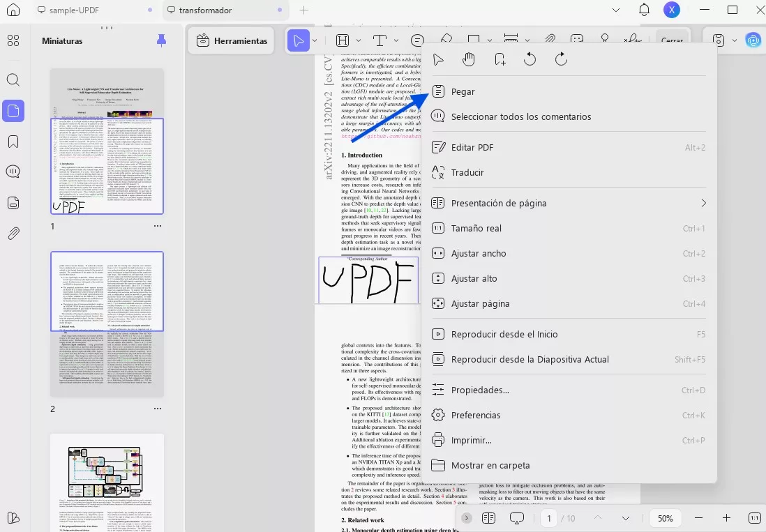The height and width of the screenshot is (532, 766).
Task: Click add page icon in context menu
Action: click(500, 59)
